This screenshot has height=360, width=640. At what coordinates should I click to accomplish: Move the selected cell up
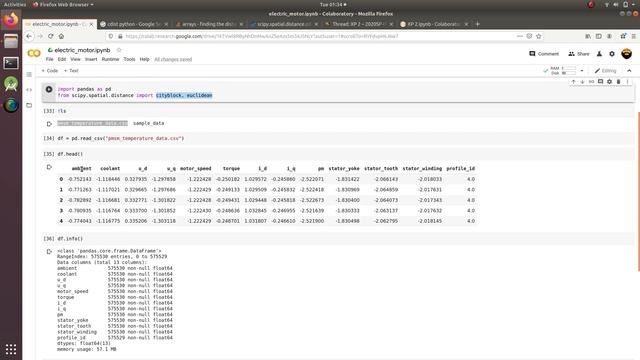pos(573,82)
